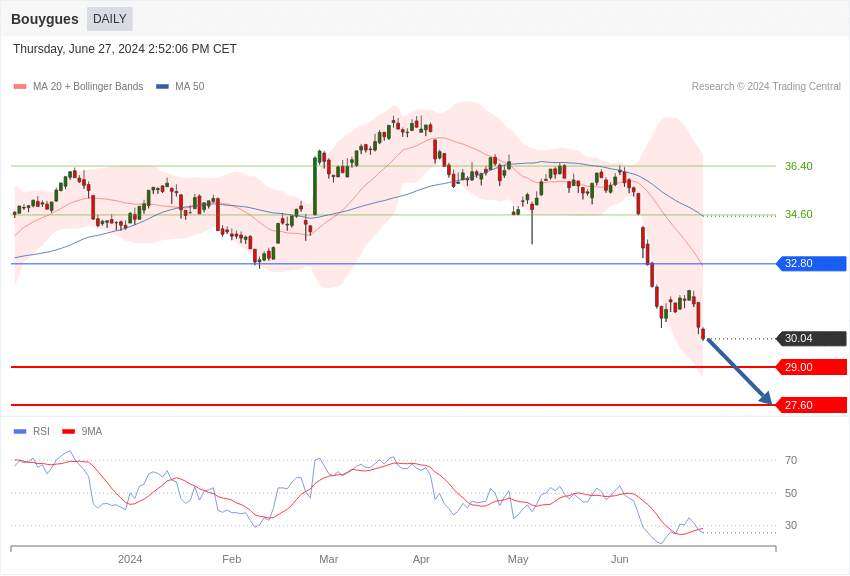Screen dimensions: 850x576
Task: Click the Bouygues chart title
Action: pos(45,19)
